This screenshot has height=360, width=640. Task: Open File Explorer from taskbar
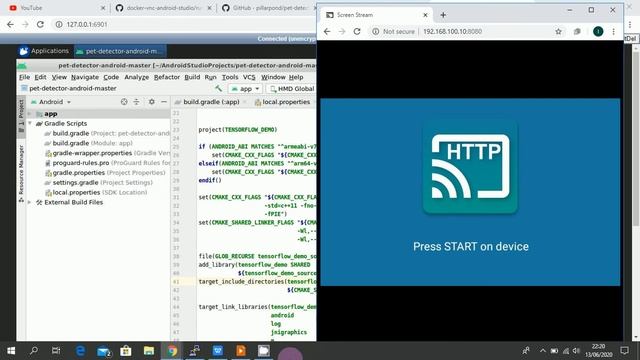149,351
